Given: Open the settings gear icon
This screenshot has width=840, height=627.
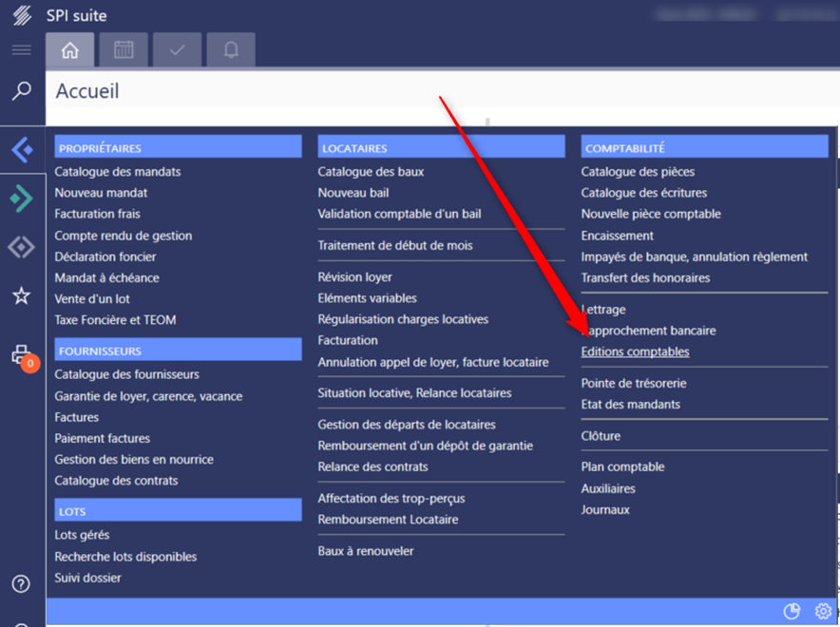Looking at the screenshot, I should [x=824, y=611].
